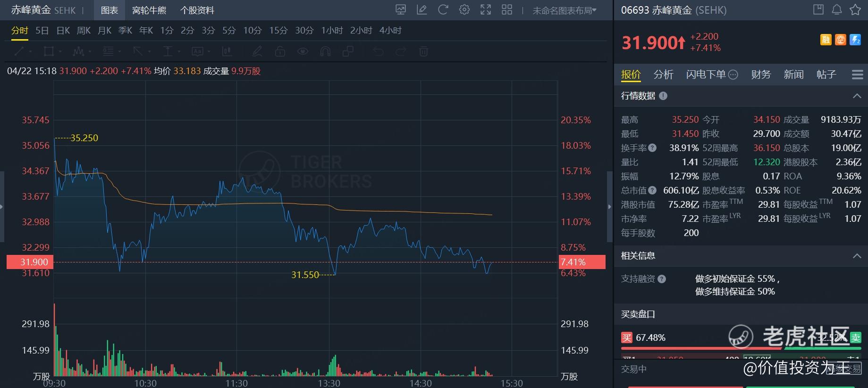
Task: Open the wave pattern tool dropdown arrow
Action: click(x=90, y=51)
